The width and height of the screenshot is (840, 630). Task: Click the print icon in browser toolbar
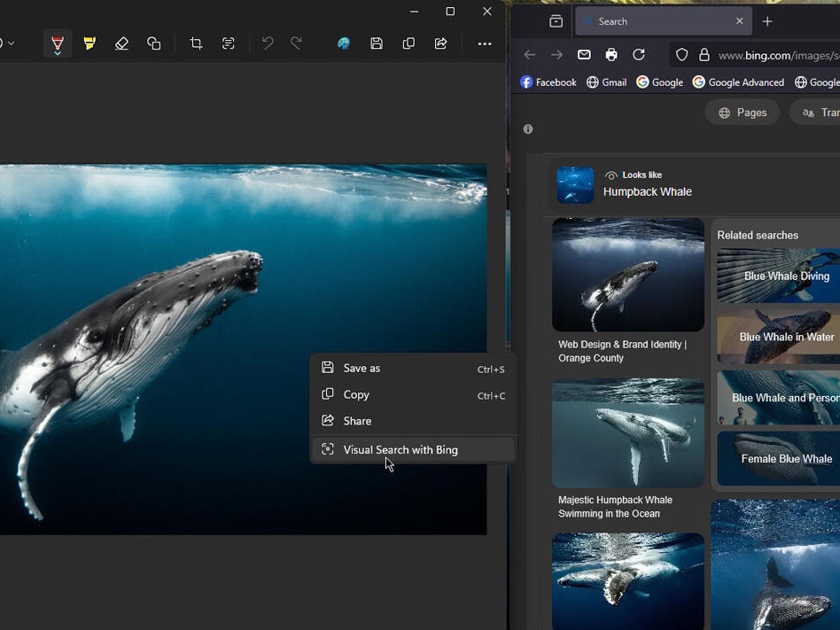[611, 55]
